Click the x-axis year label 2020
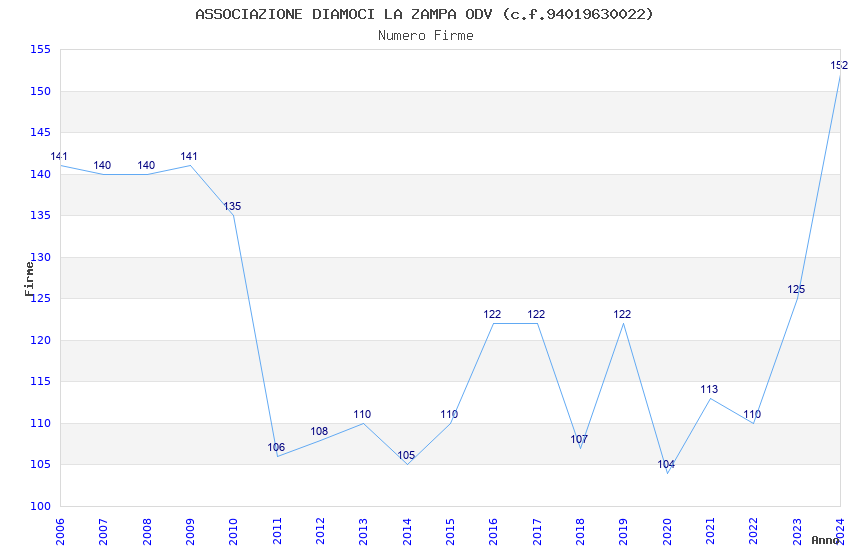The width and height of the screenshot is (850, 550). [x=667, y=532]
